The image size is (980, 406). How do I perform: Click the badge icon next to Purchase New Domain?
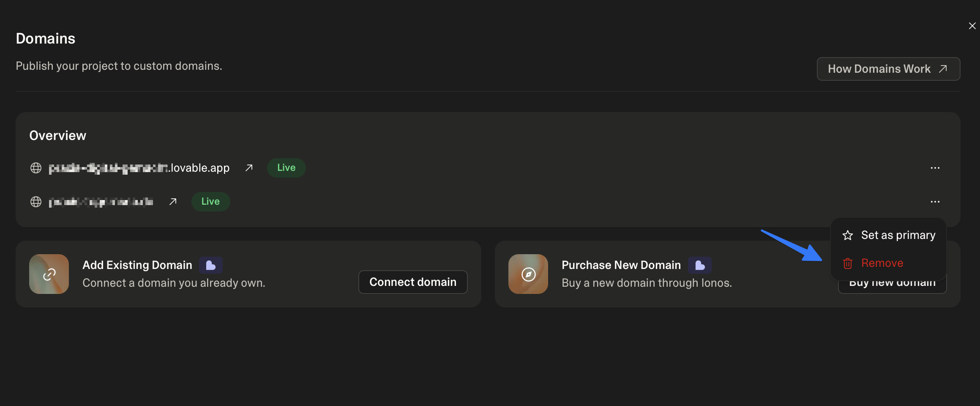coord(699,265)
